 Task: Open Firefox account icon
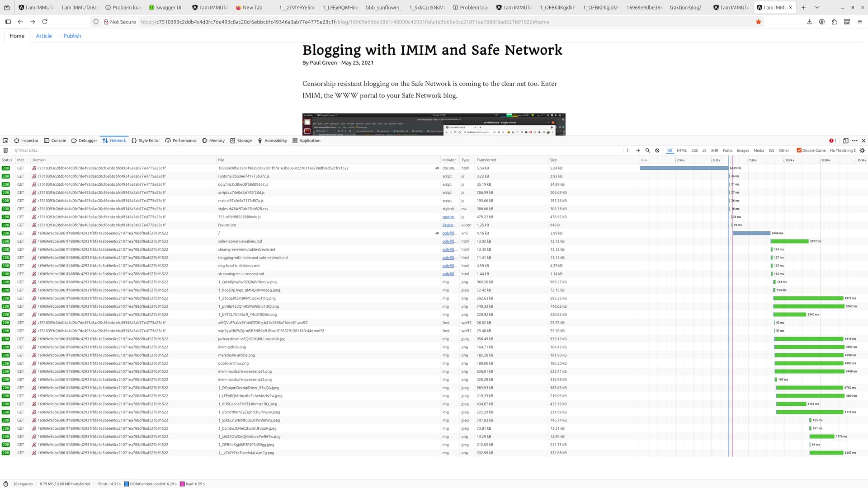point(822,22)
